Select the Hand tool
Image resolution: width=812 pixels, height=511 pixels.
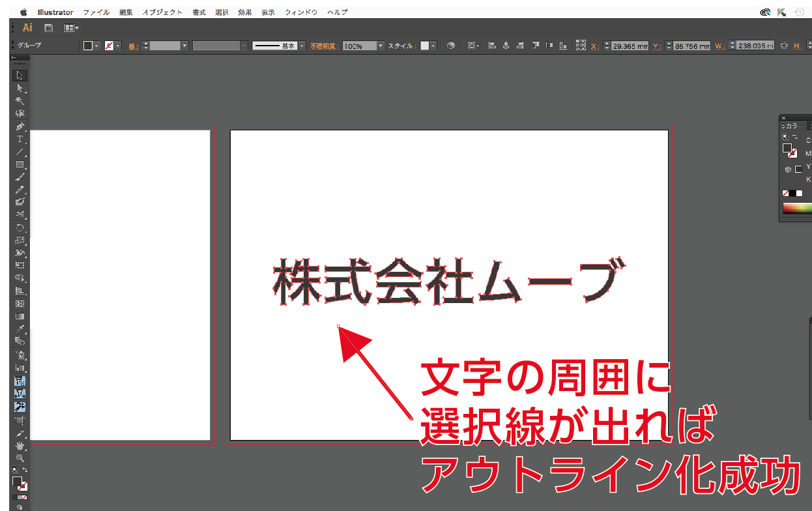point(20,446)
